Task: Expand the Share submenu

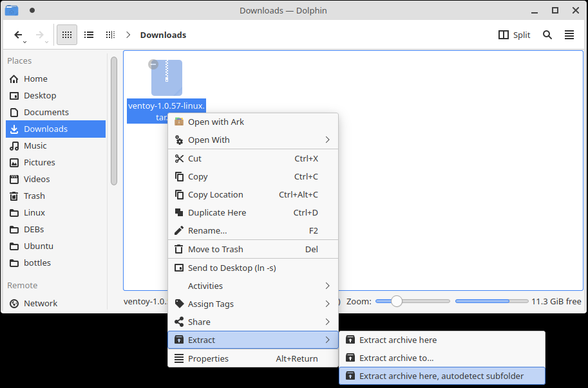Action: 253,322
